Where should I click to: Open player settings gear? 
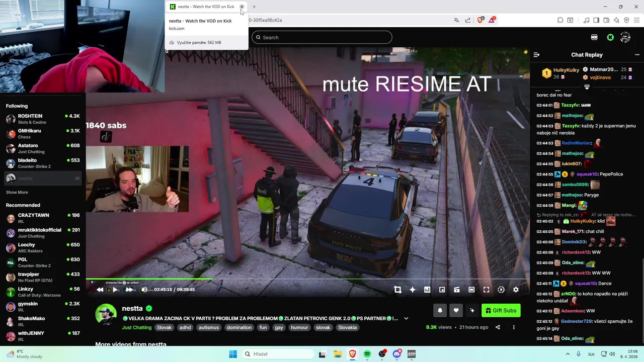click(x=516, y=290)
